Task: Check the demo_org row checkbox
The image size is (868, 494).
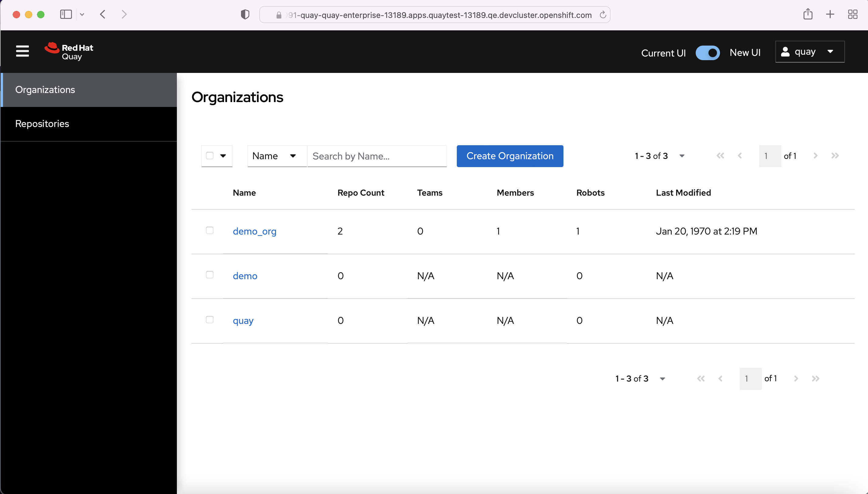Action: coord(210,230)
